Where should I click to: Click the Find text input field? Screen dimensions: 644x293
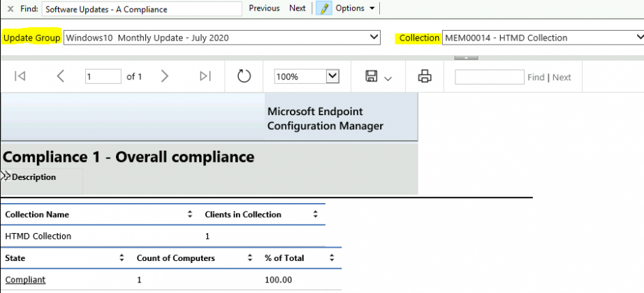point(142,9)
